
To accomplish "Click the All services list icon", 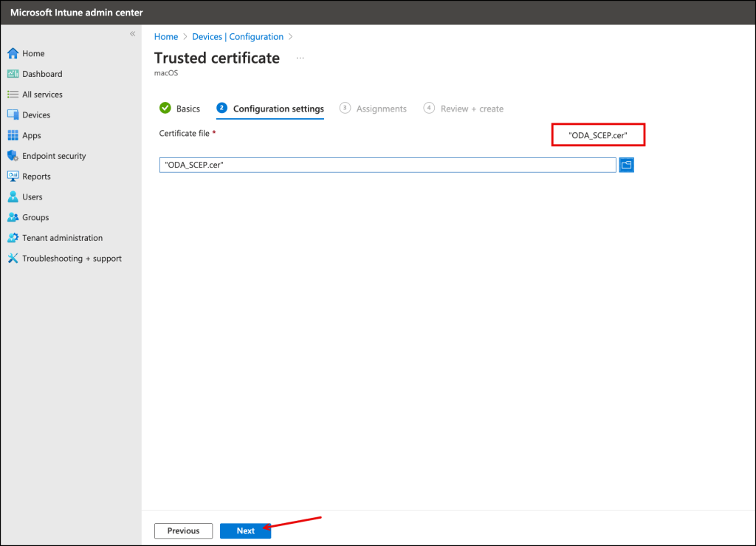I will coord(13,95).
